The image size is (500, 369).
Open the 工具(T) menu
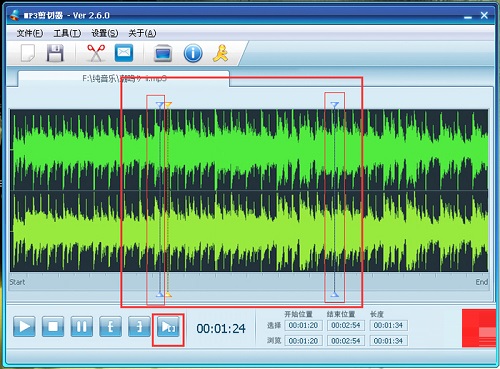coord(67,33)
